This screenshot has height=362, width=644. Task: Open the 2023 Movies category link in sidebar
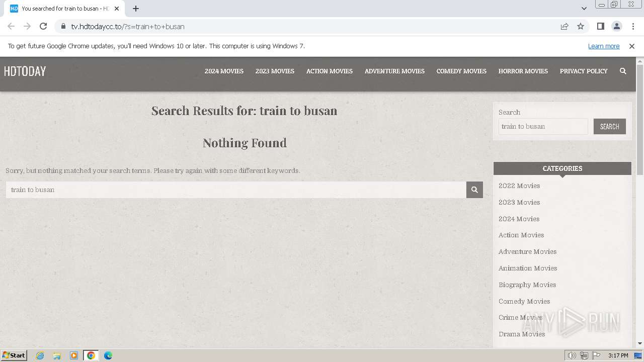[x=519, y=202]
